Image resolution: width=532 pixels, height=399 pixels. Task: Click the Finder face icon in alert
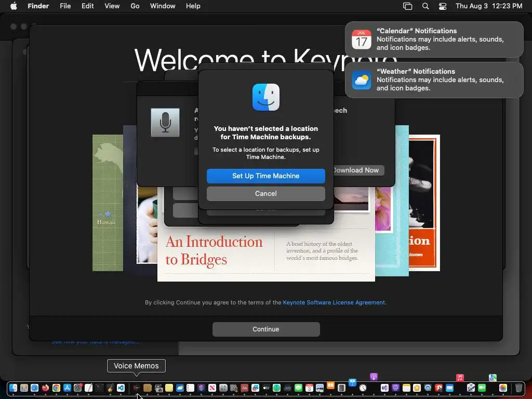pos(266,97)
